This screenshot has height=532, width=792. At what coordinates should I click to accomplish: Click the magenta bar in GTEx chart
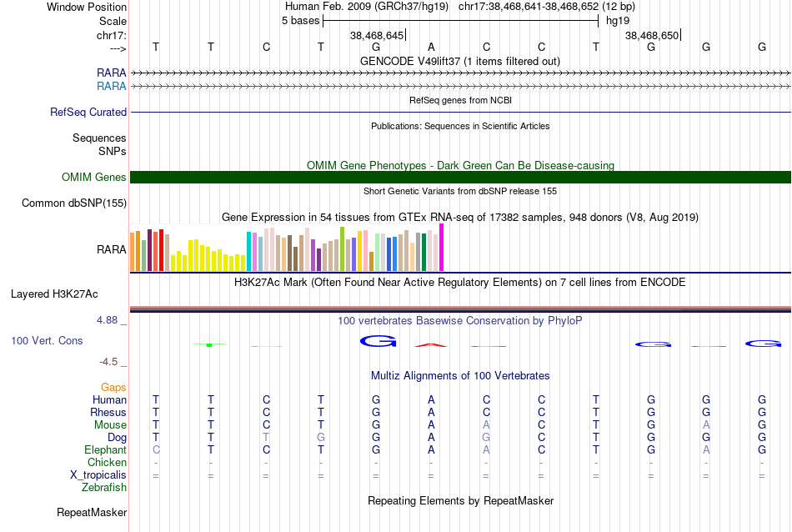tap(442, 248)
